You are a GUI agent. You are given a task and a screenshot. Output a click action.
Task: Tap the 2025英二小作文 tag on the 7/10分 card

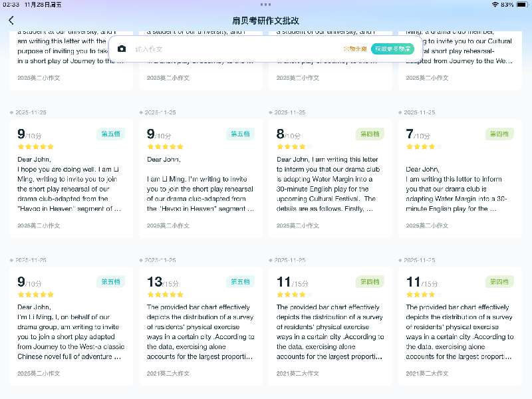click(x=427, y=225)
